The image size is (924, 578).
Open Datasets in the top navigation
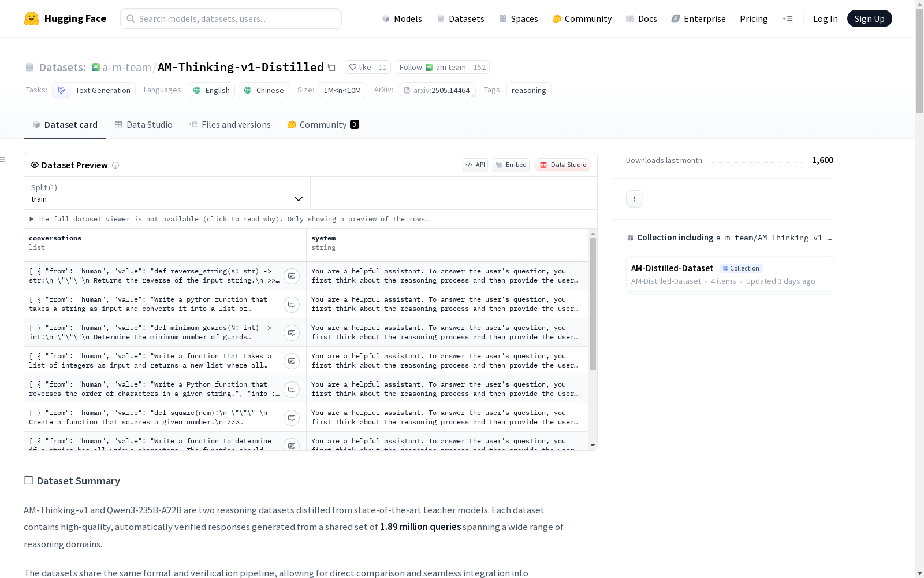(460, 18)
